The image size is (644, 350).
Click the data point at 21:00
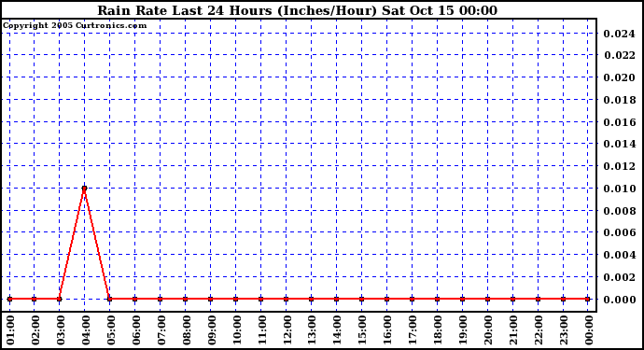(512, 299)
